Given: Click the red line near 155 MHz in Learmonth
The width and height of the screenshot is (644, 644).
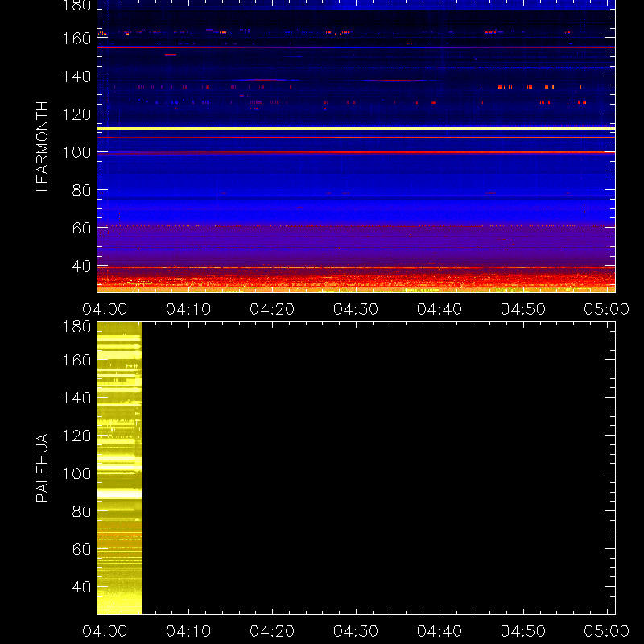Looking at the screenshot, I should pyautogui.click(x=356, y=47).
